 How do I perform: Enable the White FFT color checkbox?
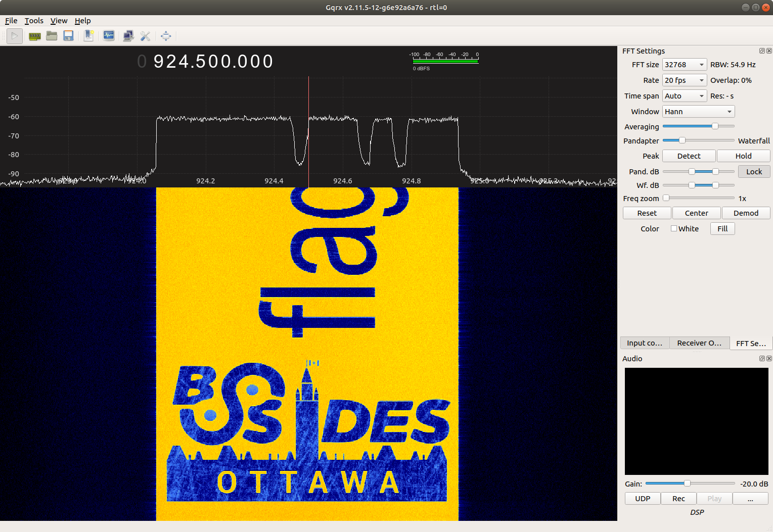tap(673, 228)
